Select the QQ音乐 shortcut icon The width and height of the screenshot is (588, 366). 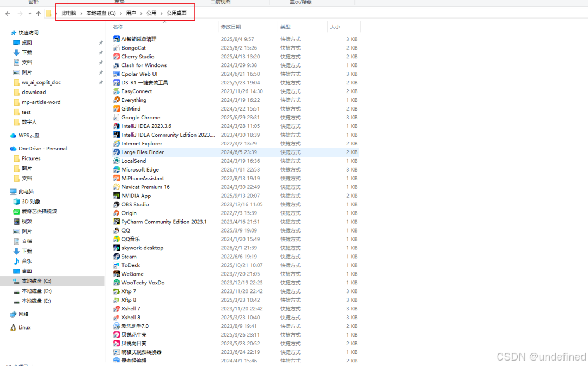pos(117,239)
